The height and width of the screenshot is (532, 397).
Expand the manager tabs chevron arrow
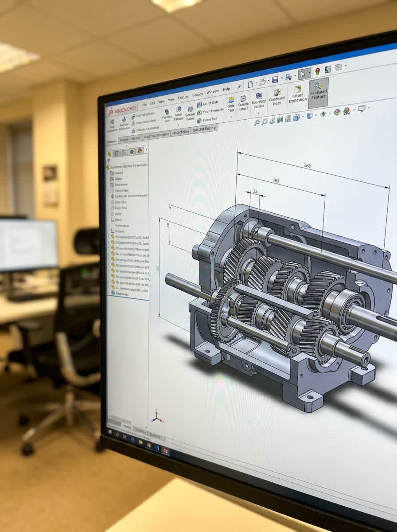point(146,150)
